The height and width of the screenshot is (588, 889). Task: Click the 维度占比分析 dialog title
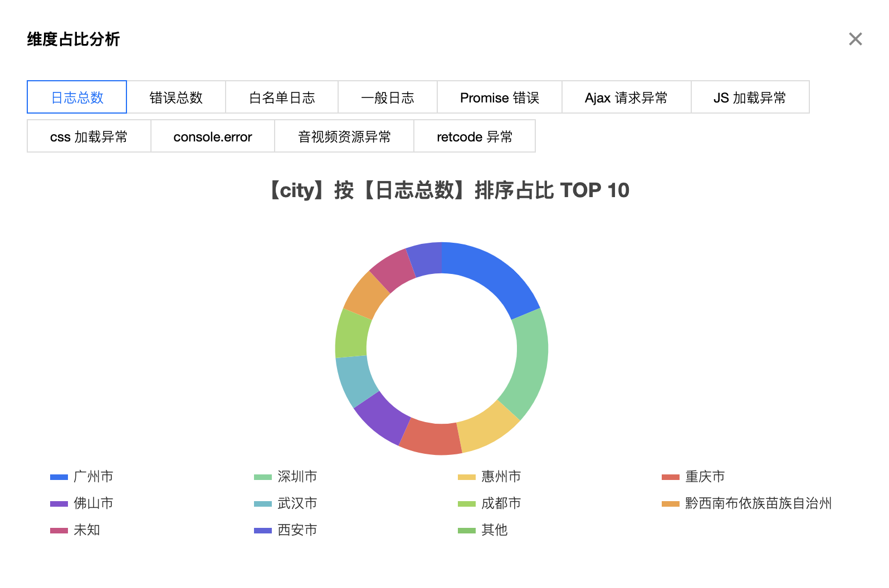(74, 40)
